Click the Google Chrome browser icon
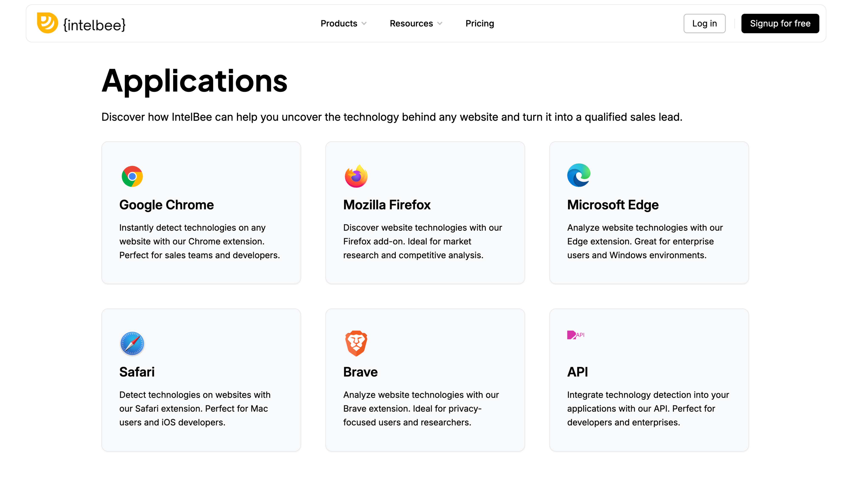Viewport: 843px width, 504px height. pyautogui.click(x=133, y=176)
